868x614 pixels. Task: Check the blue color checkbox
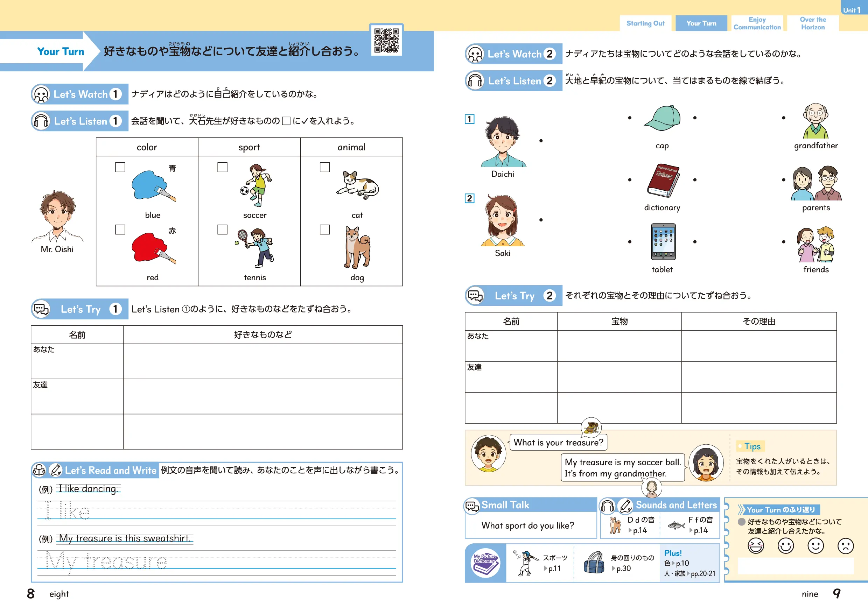pos(120,167)
